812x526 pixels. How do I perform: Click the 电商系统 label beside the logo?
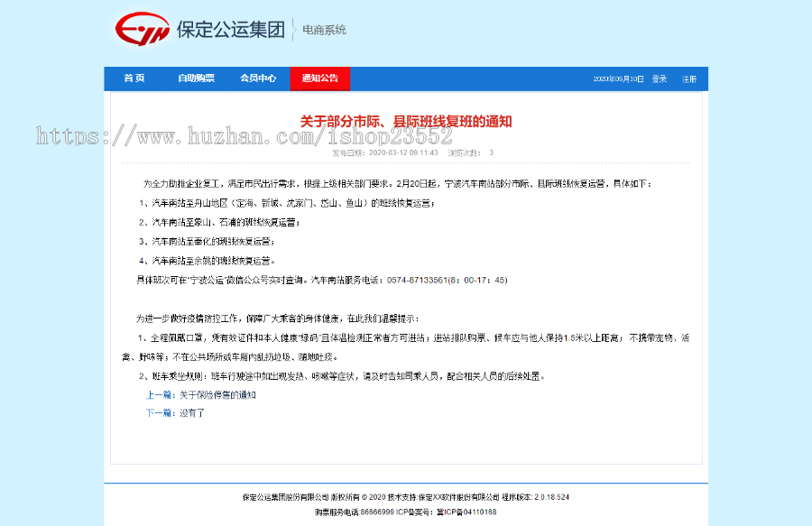tap(322, 30)
